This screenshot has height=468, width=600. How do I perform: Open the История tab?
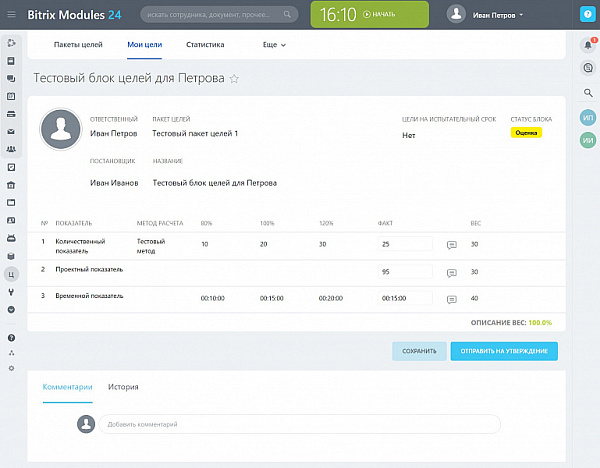(x=123, y=386)
